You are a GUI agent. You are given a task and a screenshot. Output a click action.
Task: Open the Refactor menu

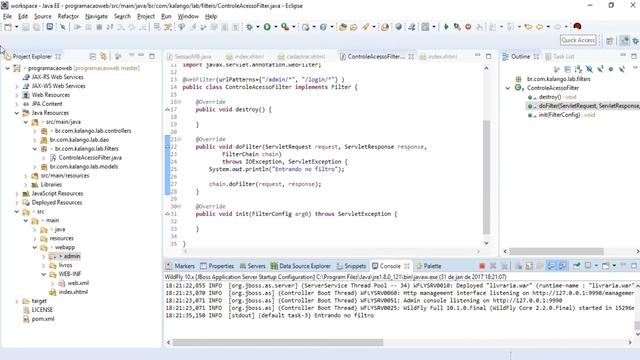(x=68, y=16)
